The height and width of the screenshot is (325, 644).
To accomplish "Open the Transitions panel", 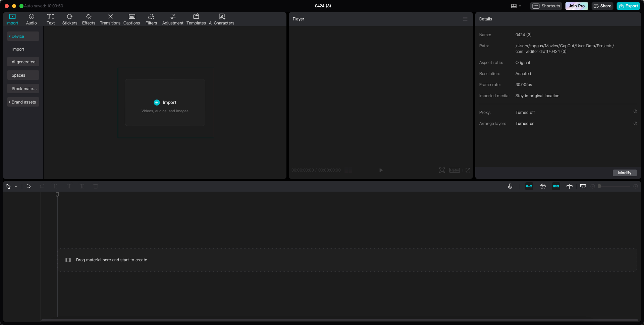I will pos(110,19).
